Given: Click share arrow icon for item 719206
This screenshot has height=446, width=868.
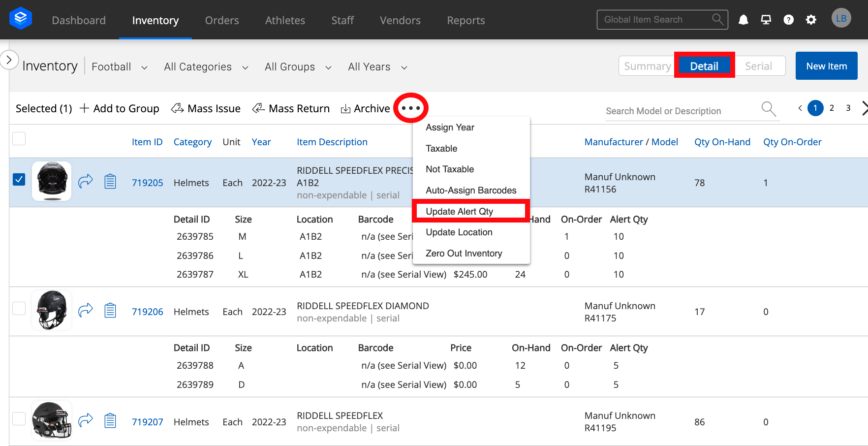Looking at the screenshot, I should [x=86, y=310].
